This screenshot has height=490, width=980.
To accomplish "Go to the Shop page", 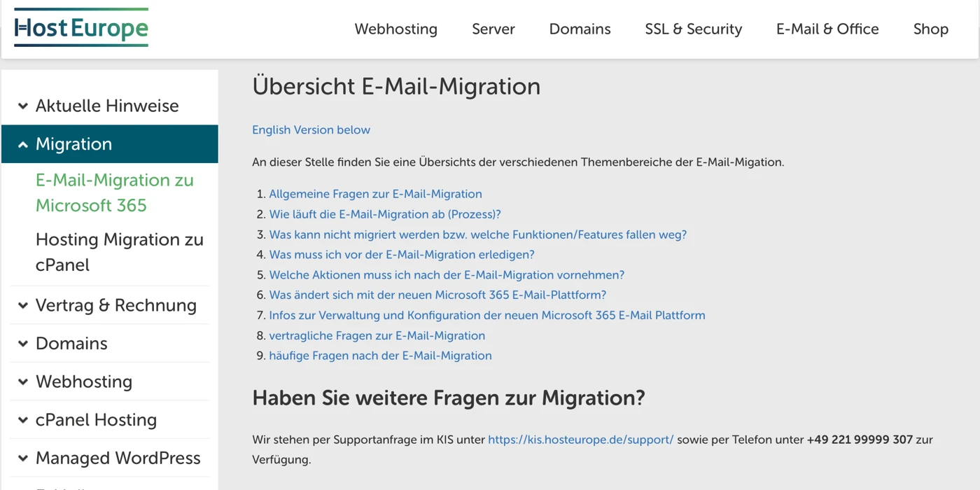I will pyautogui.click(x=930, y=29).
